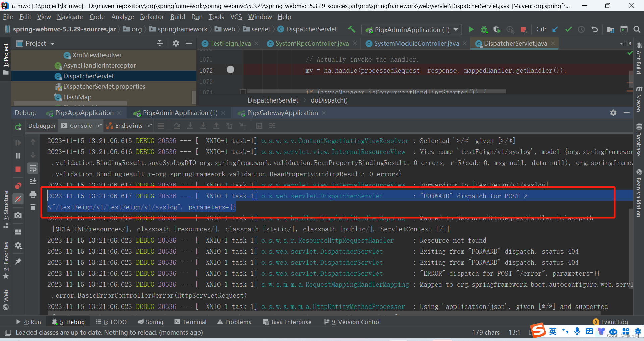
Task: Click the Restore Layout icon in debug sidebar
Action: 18,232
